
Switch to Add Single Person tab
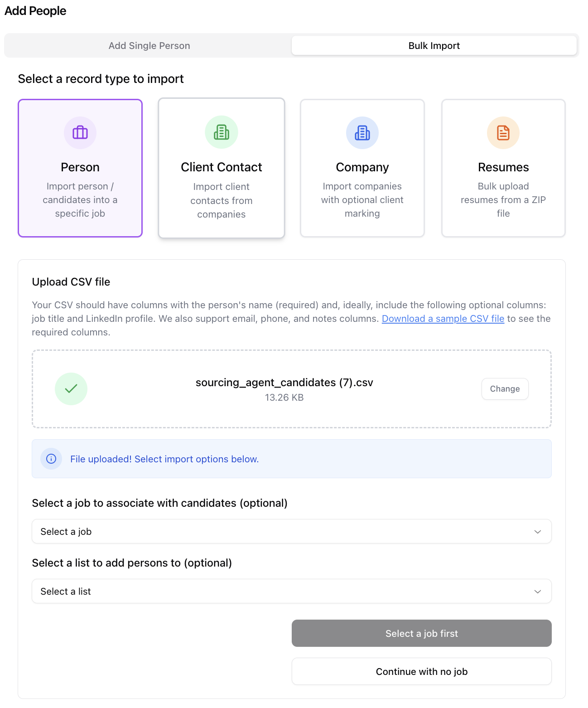pos(149,46)
